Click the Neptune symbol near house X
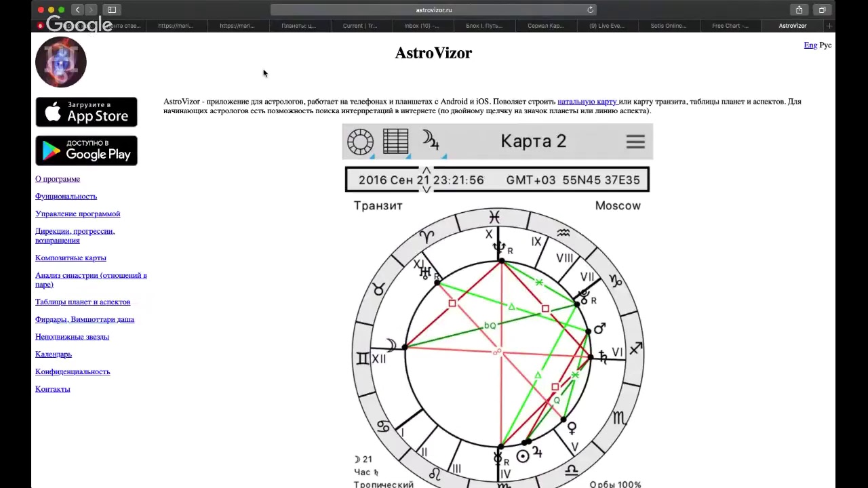The width and height of the screenshot is (868, 488). coord(500,248)
